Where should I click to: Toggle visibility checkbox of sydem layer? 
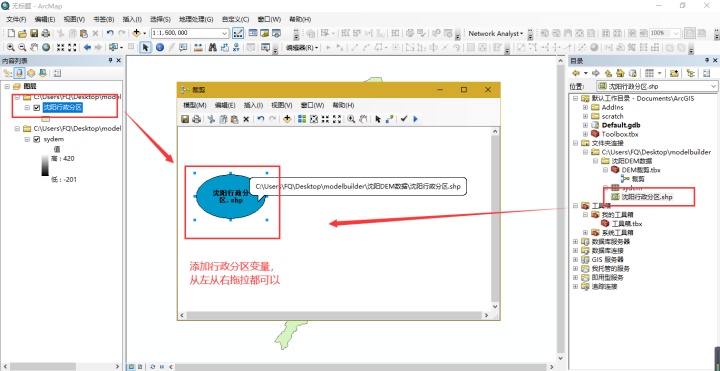coord(37,139)
